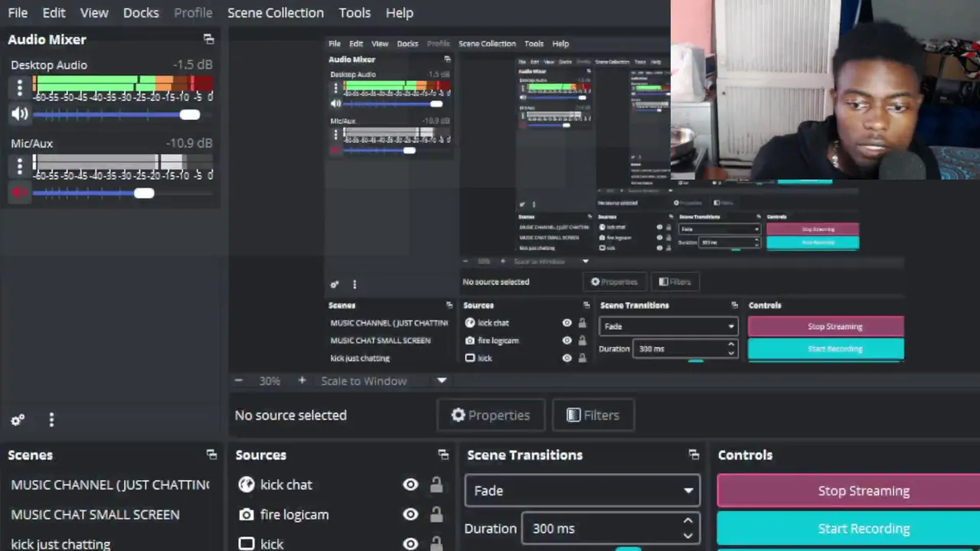Open the Fade transition dropdown
This screenshot has width=980, height=551.
(x=582, y=491)
